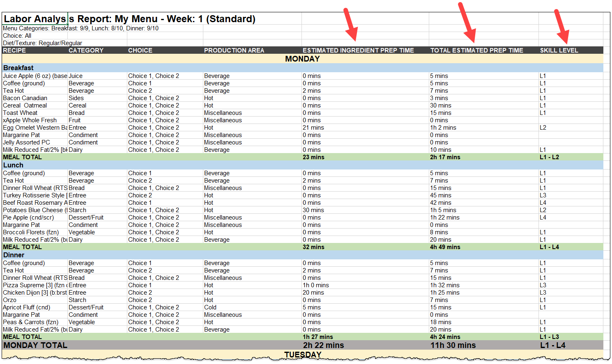612x364 pixels.
Task: Select the Labor Analysis Report title cell
Action: point(129,19)
